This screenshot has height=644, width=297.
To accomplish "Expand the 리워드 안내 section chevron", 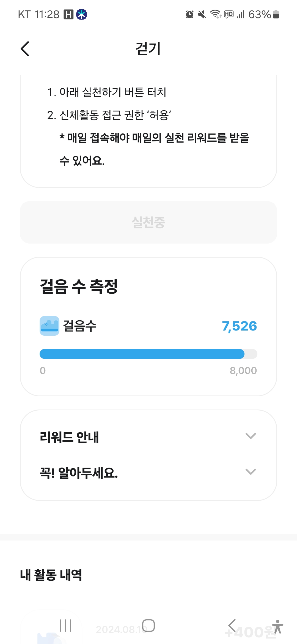I will tap(251, 436).
